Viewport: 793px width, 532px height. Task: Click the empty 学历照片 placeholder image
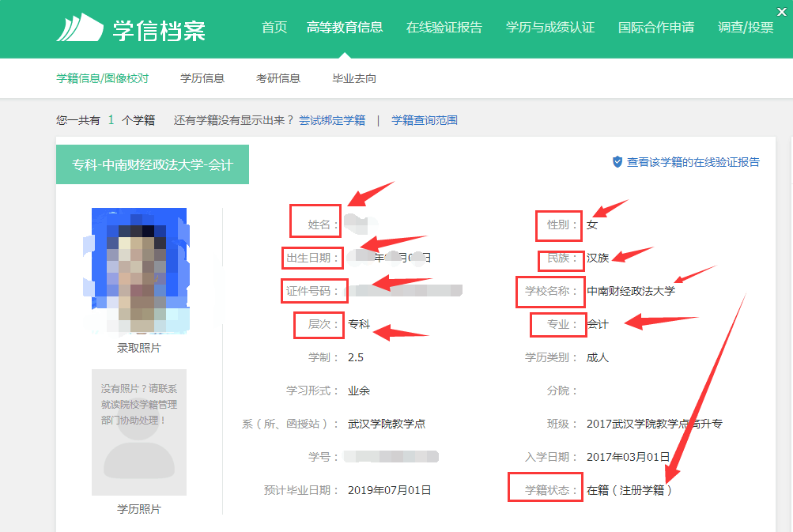coord(139,432)
